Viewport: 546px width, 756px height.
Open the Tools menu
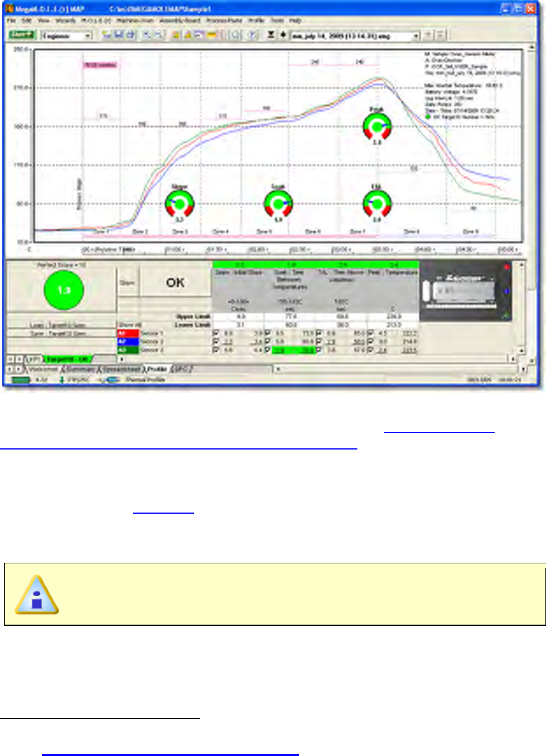(x=277, y=20)
